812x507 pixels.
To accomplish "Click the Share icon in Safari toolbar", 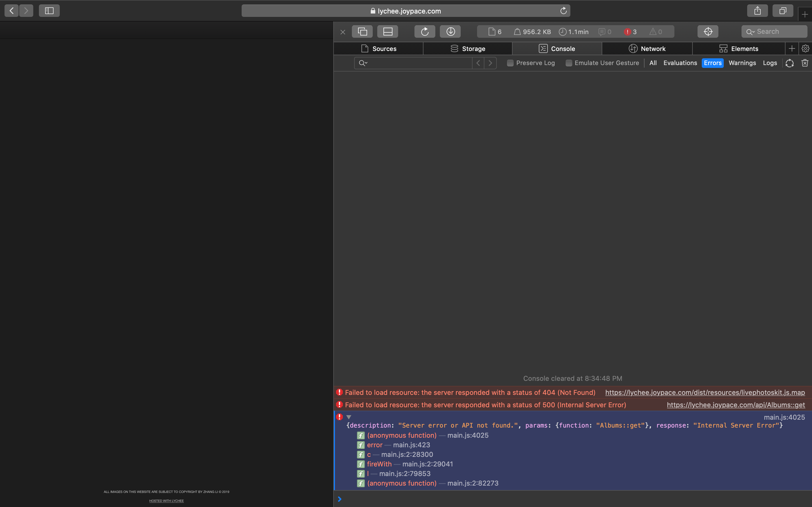I will (x=757, y=10).
